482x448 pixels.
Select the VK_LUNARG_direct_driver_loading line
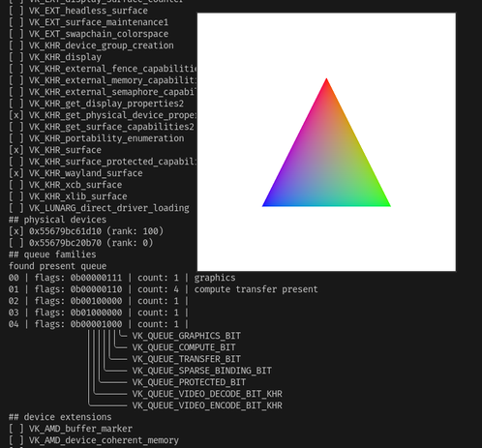click(99, 208)
